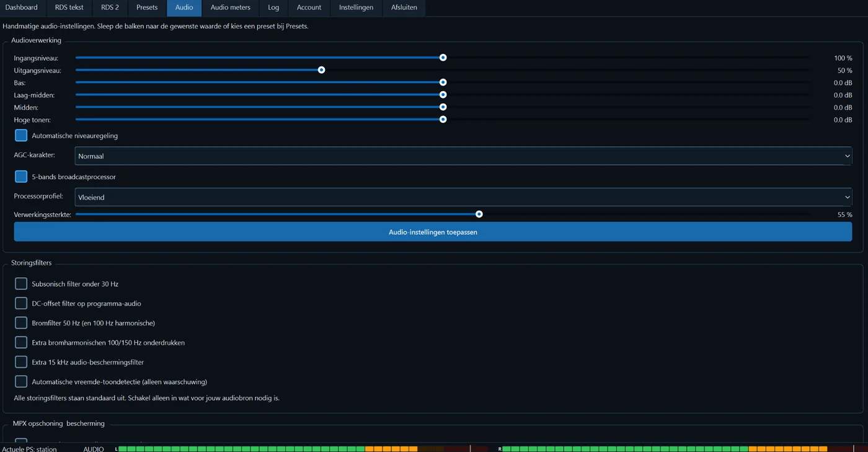This screenshot has height=452, width=868.
Task: Open the Instellingen tab
Action: 356,7
